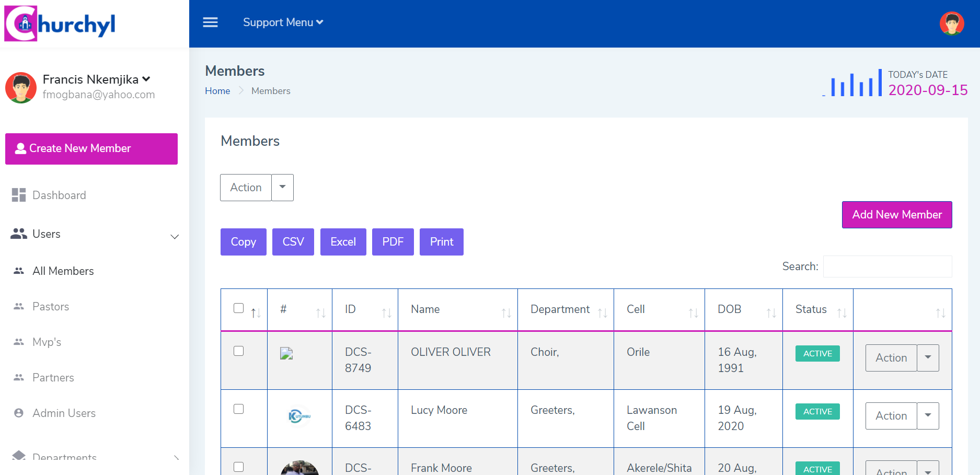The height and width of the screenshot is (475, 980).
Task: Open Admin Users in sidebar
Action: 64,413
